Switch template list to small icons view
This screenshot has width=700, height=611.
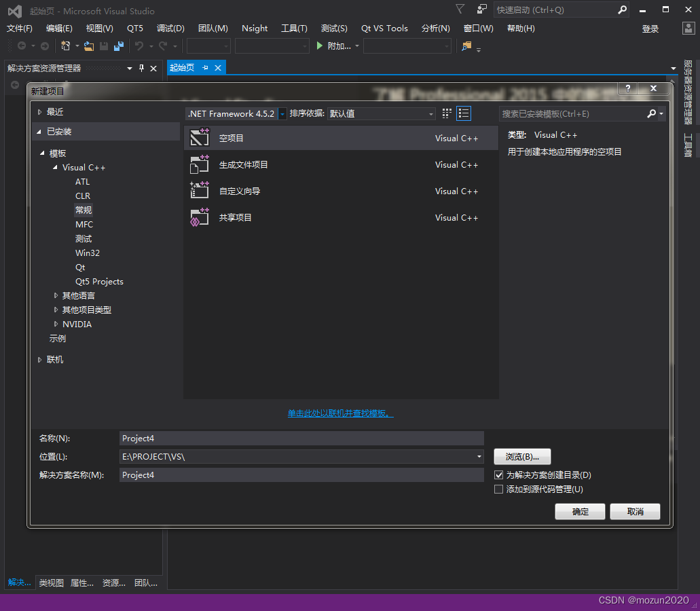pyautogui.click(x=447, y=113)
